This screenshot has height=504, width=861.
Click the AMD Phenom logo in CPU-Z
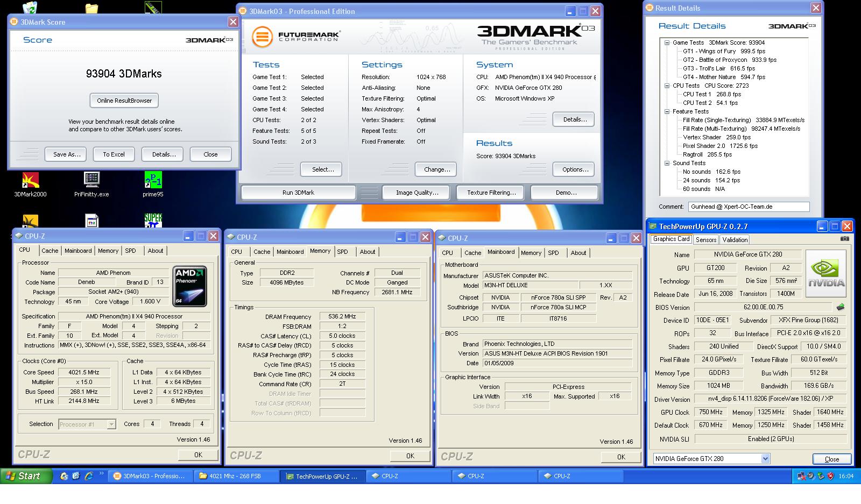(x=190, y=287)
